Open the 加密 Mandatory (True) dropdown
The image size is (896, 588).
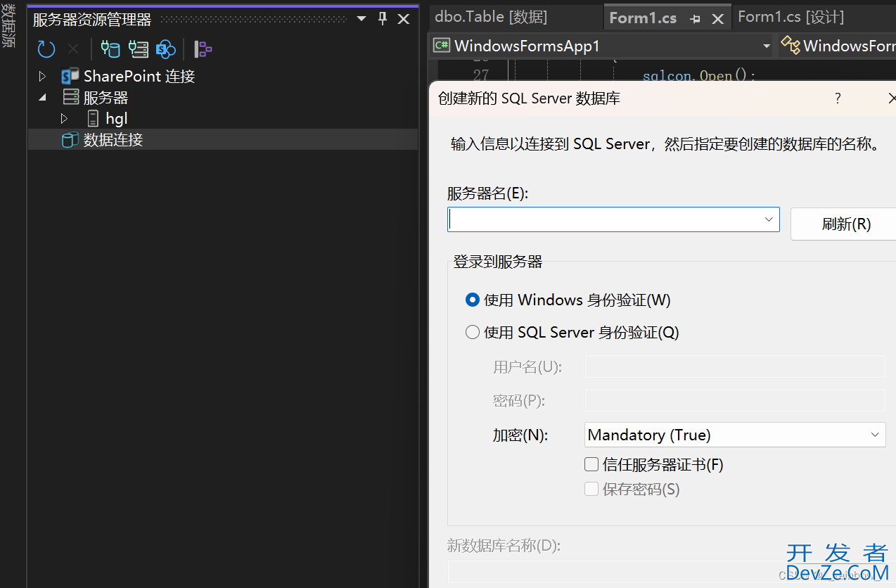pyautogui.click(x=735, y=435)
